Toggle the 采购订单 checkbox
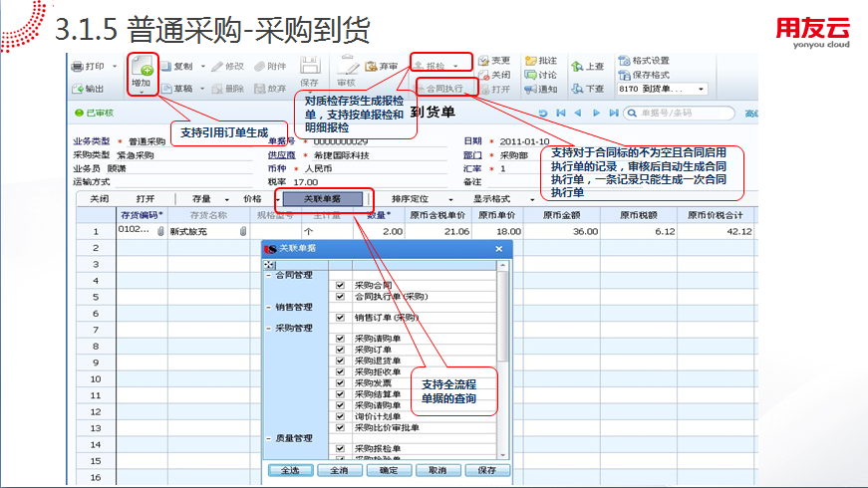 pos(340,350)
